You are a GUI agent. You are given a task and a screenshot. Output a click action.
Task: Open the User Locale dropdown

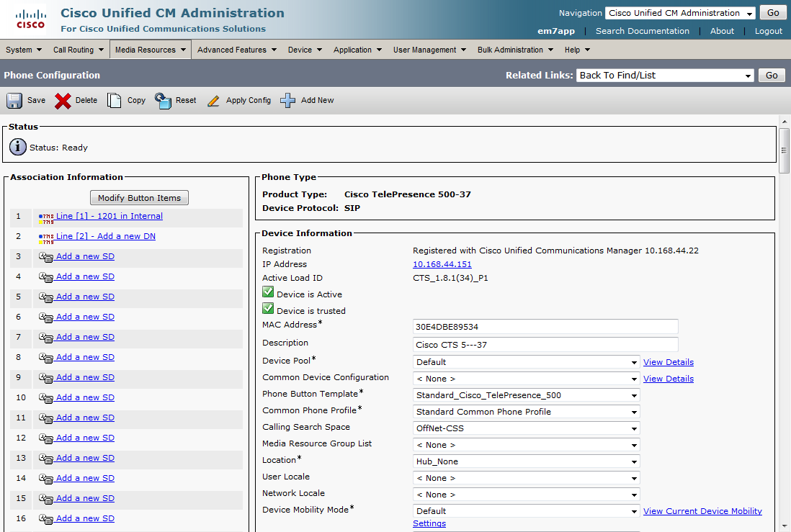pyautogui.click(x=526, y=478)
